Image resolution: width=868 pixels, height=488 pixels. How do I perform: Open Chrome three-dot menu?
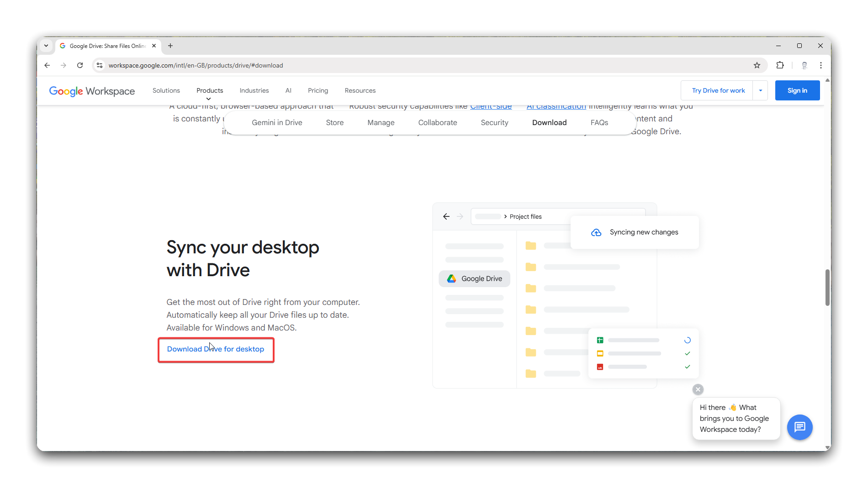[x=821, y=65]
